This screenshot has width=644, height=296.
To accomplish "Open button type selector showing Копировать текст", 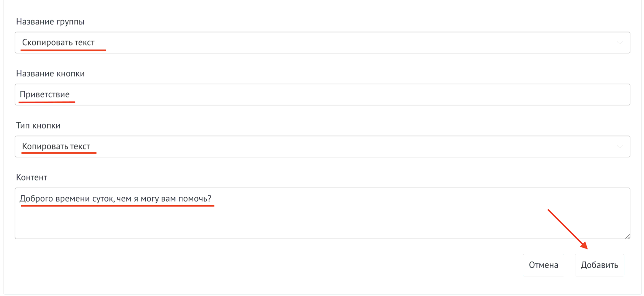I will click(x=322, y=146).
